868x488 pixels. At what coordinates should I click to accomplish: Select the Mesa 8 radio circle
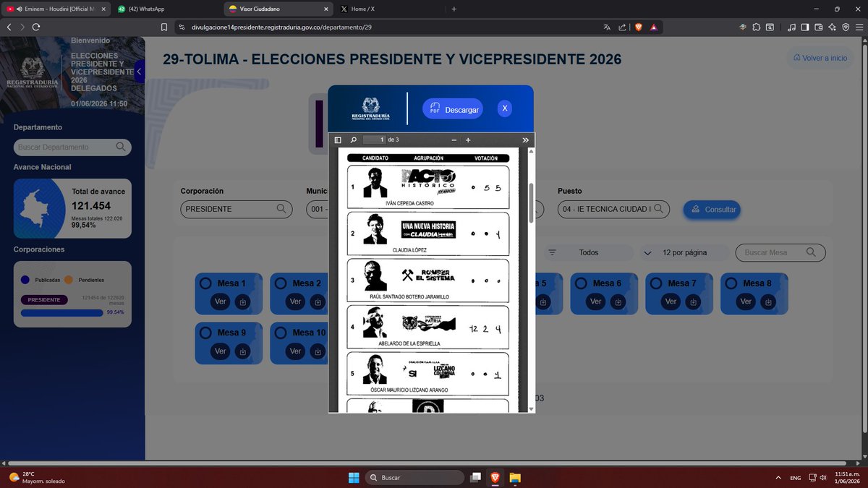point(731,283)
